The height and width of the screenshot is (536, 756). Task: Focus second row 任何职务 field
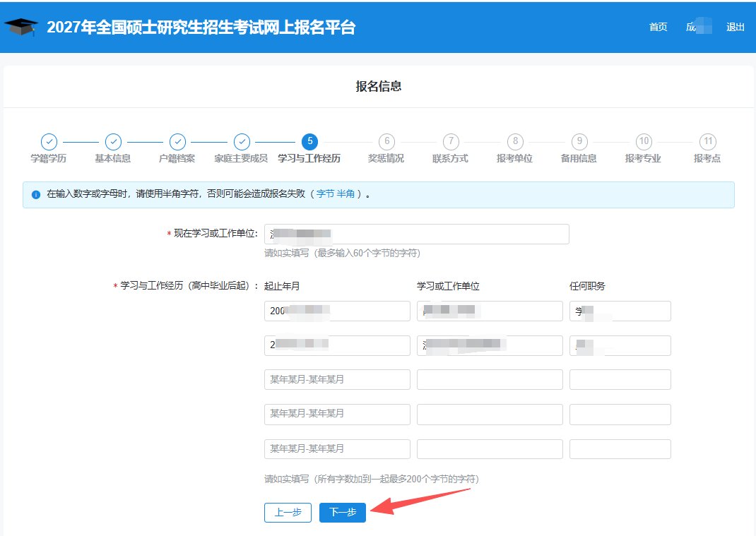point(620,345)
